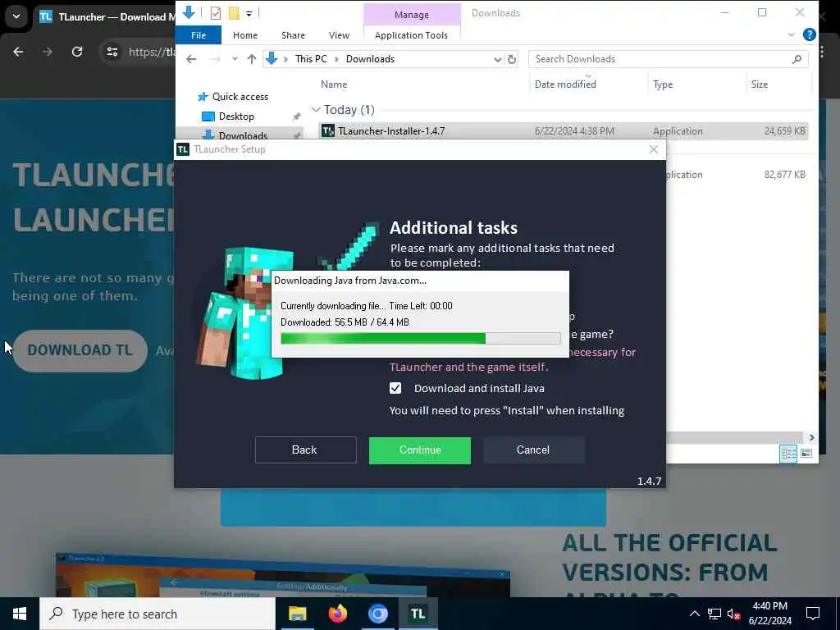Image resolution: width=840 pixels, height=630 pixels.
Task: Expand recent locations dropdown in Explorer
Action: pos(235,59)
